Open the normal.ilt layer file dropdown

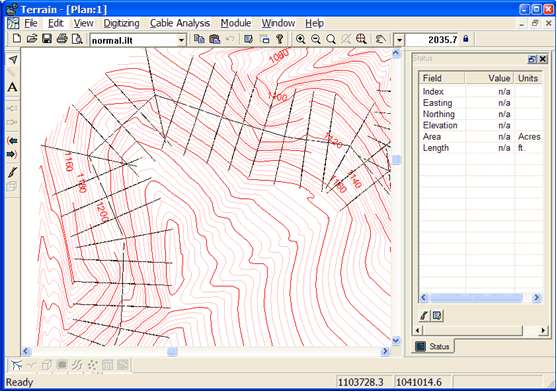(181, 40)
